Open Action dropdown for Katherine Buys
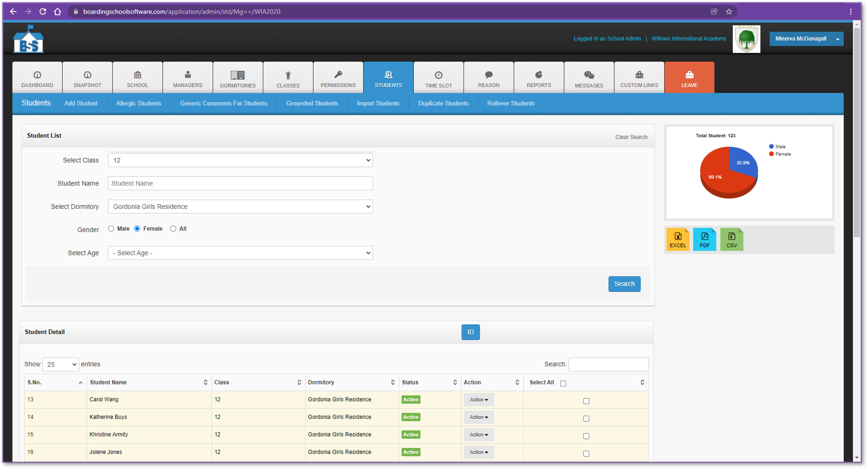The width and height of the screenshot is (868, 469). [x=478, y=417]
